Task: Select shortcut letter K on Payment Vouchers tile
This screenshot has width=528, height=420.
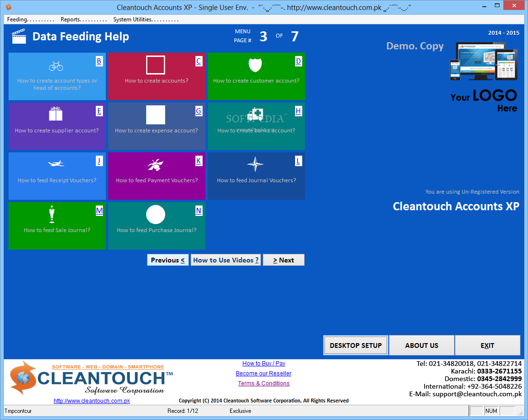Action: 199,161
